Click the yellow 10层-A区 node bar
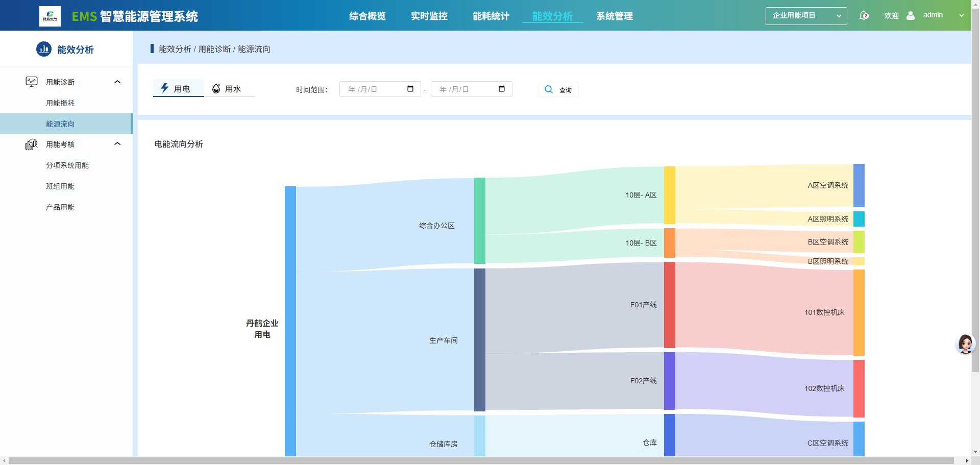 tap(670, 195)
